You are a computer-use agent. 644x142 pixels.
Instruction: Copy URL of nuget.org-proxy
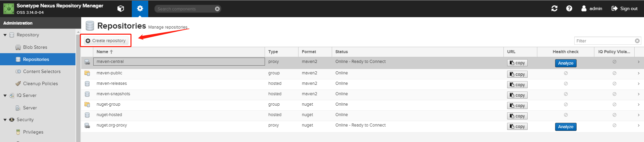[x=517, y=127]
